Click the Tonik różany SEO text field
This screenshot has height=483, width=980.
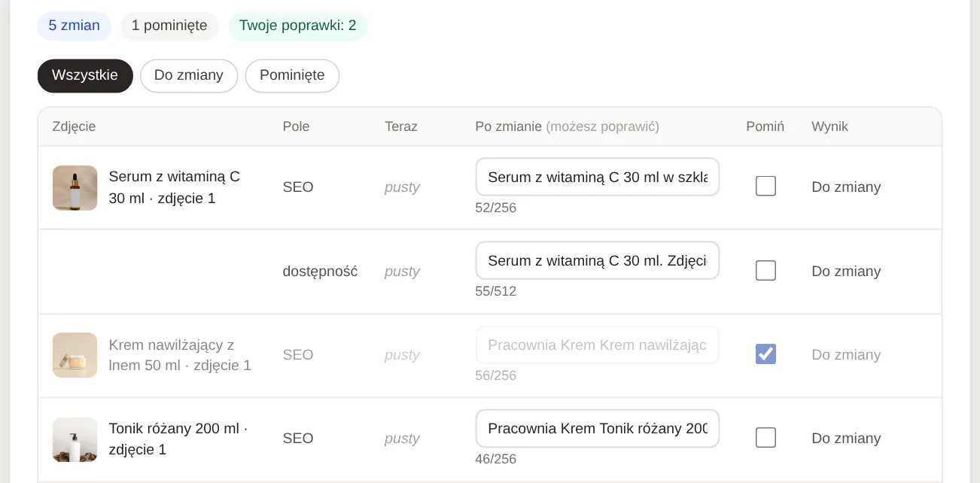598,428
